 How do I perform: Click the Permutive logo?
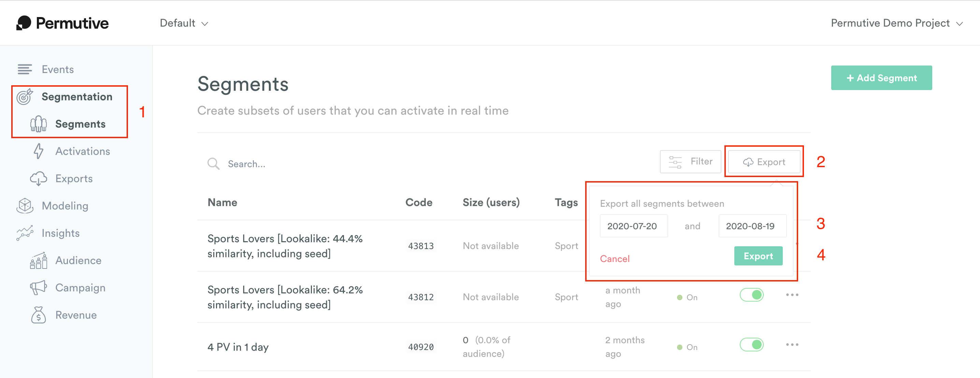tap(62, 23)
